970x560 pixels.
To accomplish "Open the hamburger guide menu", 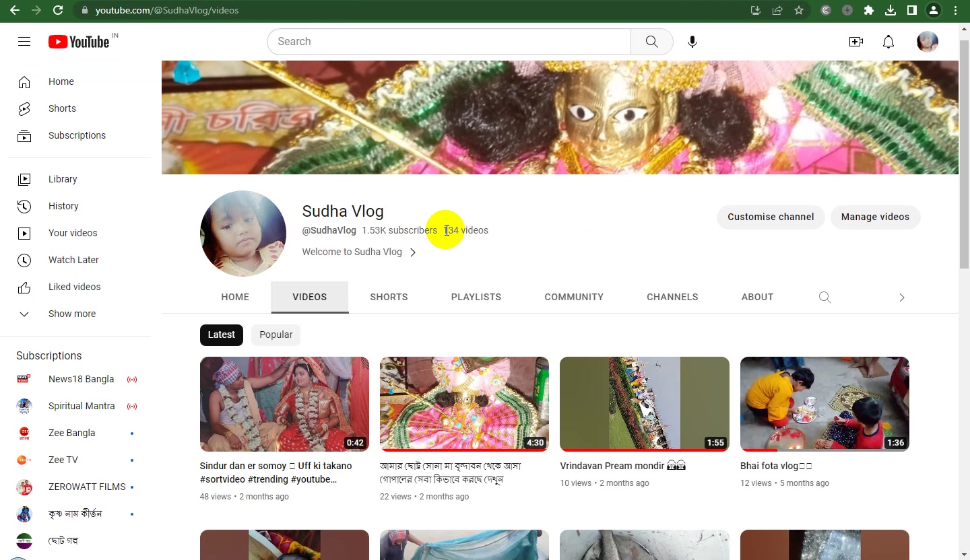I will (24, 42).
